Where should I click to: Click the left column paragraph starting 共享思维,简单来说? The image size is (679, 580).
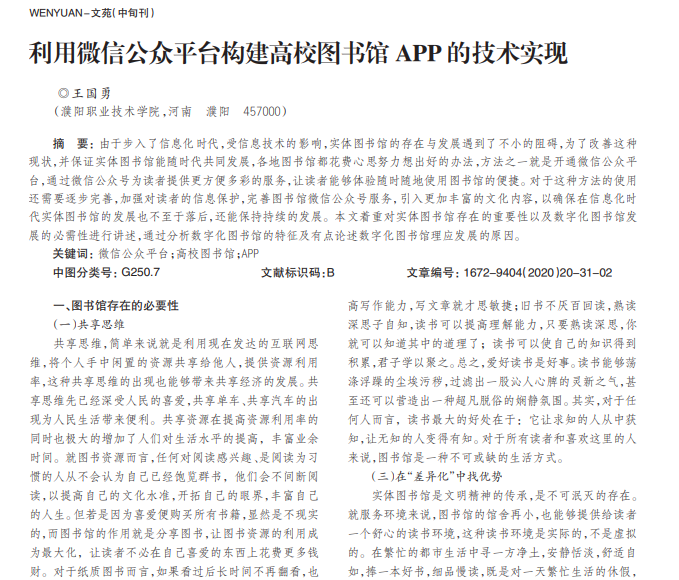[x=185, y=343]
